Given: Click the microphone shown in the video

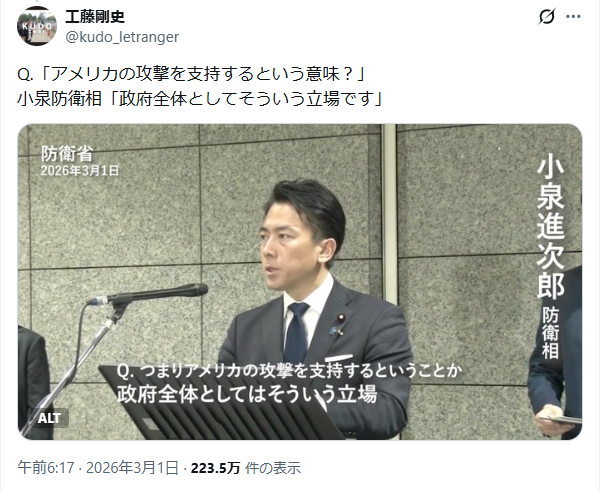Looking at the screenshot, I should tap(148, 295).
